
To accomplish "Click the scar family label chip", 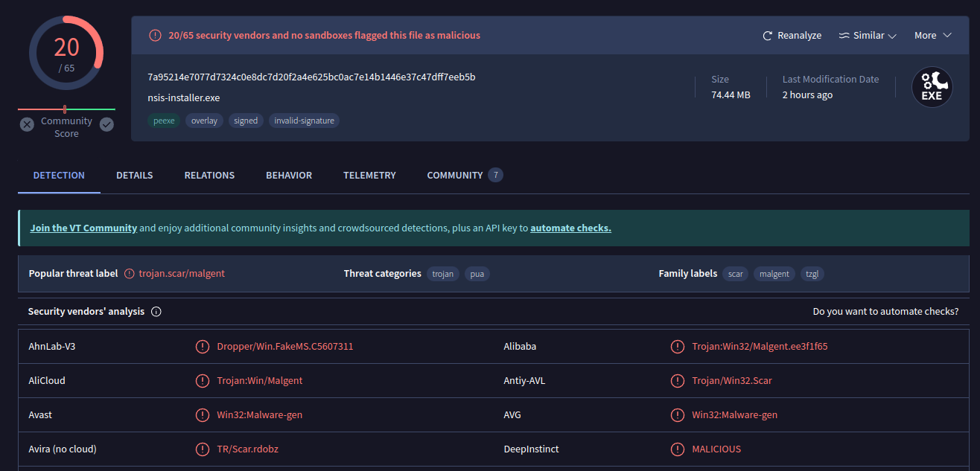I will tap(735, 274).
